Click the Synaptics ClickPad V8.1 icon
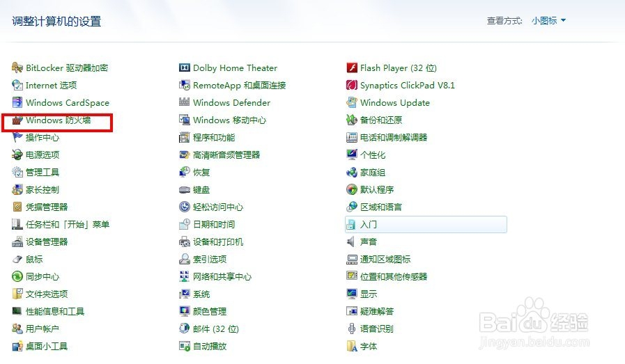This screenshot has height=364, width=625. click(352, 85)
